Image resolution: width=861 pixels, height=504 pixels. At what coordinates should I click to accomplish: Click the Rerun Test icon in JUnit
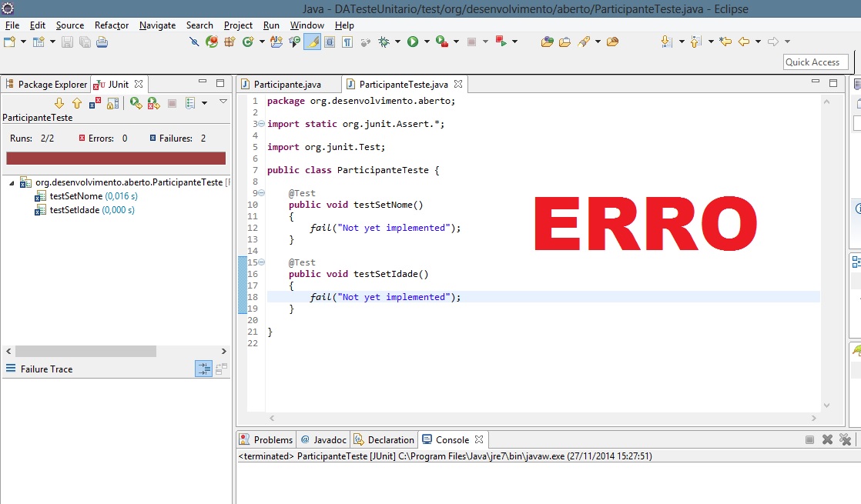coord(136,103)
